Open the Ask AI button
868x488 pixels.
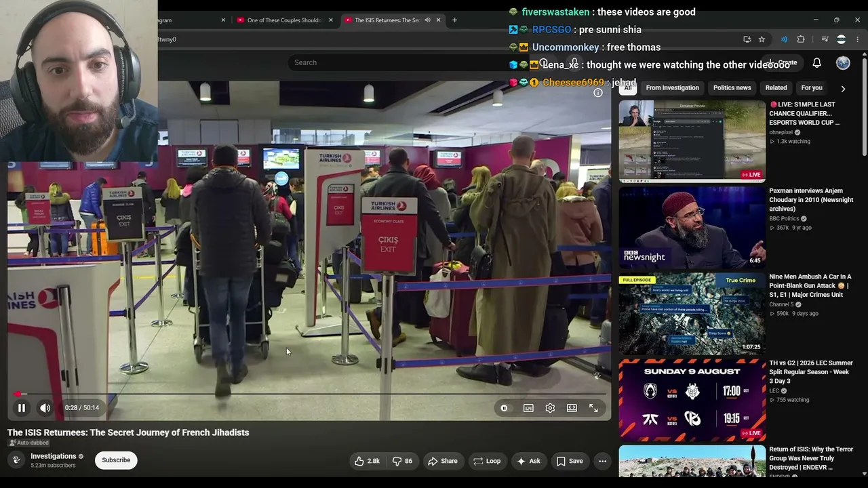[x=528, y=461]
